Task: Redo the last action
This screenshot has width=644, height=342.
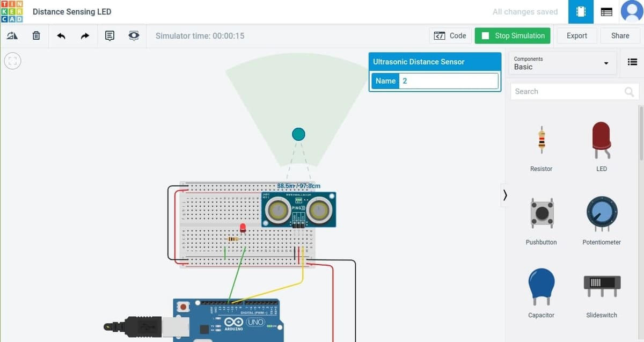Action: pos(85,36)
